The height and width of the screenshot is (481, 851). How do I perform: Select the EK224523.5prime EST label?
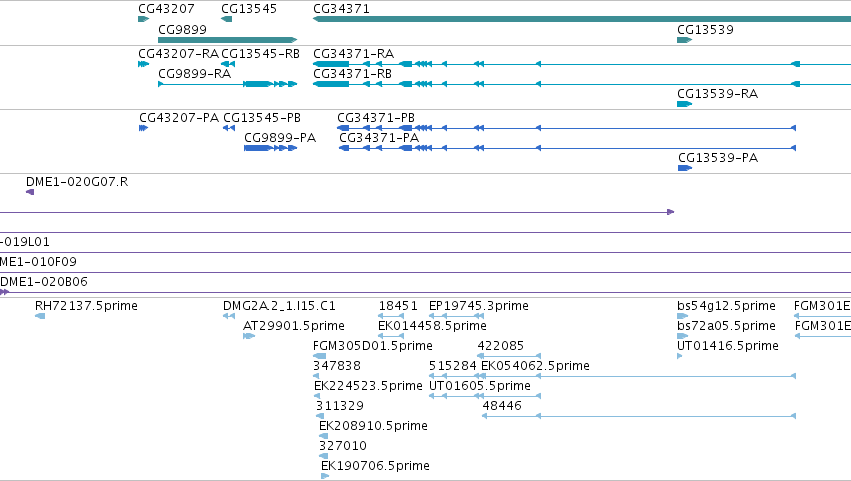(368, 386)
